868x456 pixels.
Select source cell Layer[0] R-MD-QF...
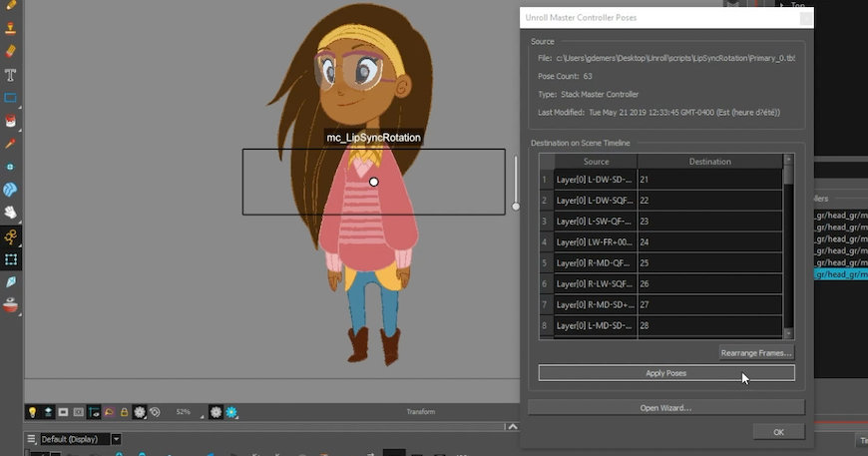596,262
